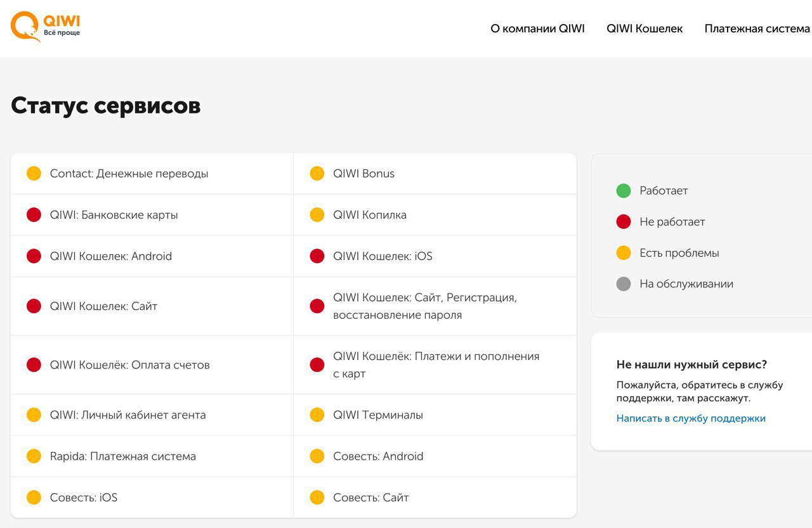Click the yellow Есть проблемы legend dot
Image resolution: width=812 pixels, height=528 pixels.
pos(624,253)
